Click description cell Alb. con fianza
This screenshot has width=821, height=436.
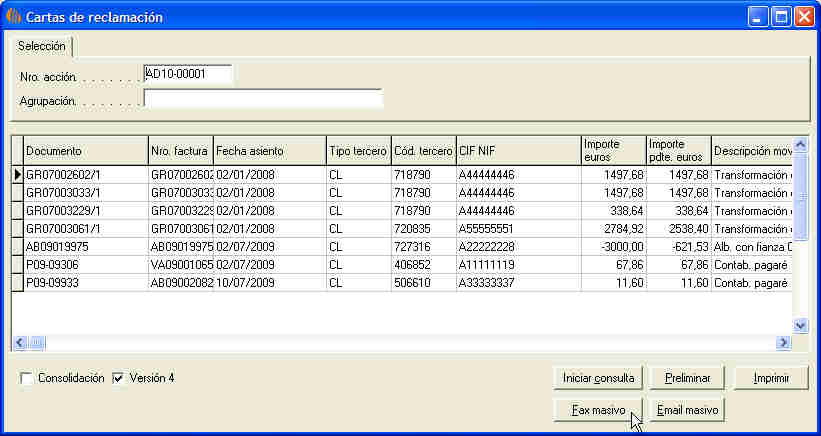752,247
